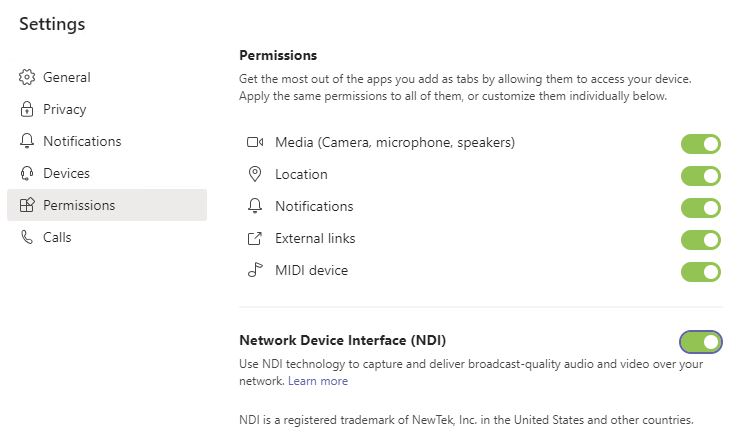Go to the Calls settings section
Viewport: 751px width, 438px height.
107,237
